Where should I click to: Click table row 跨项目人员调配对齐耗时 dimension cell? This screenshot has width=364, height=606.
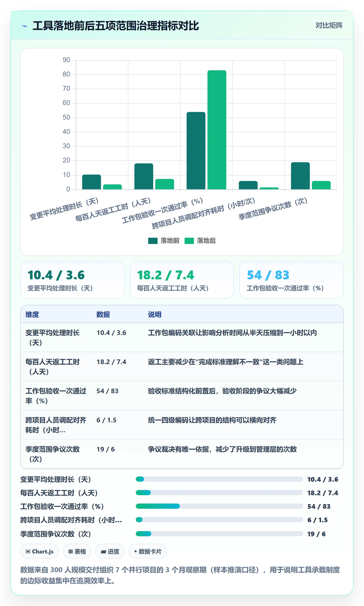(x=56, y=425)
